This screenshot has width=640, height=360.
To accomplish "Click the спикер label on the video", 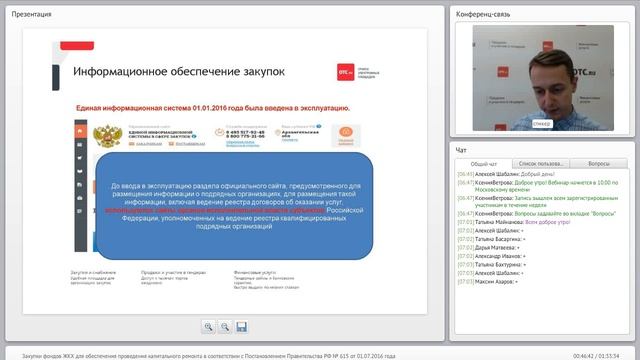I will (542, 123).
